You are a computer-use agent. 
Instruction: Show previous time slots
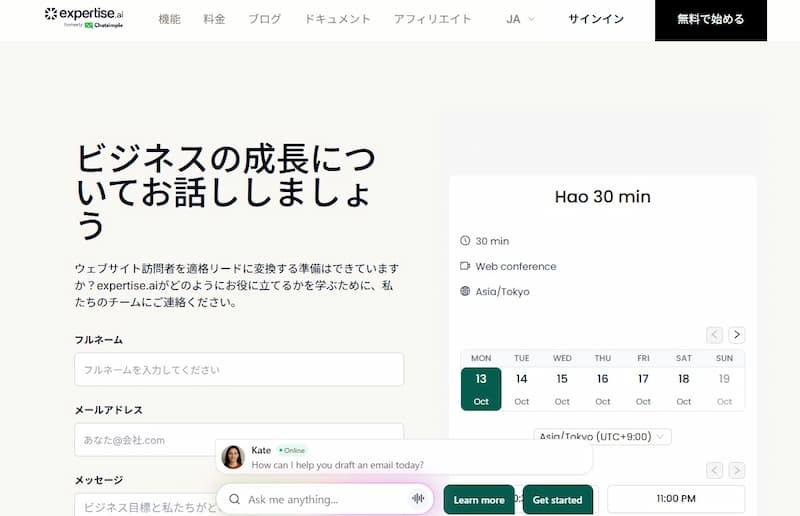(714, 470)
